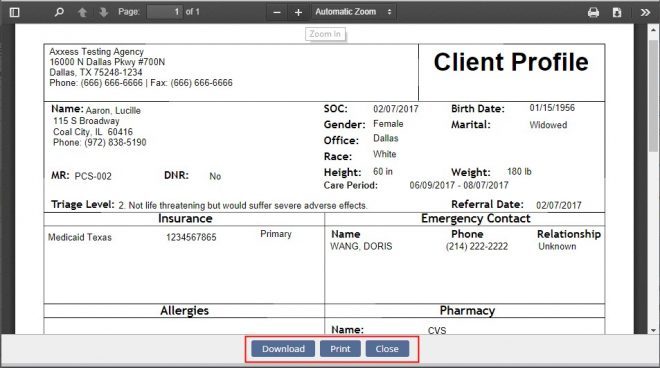Toggle the sidebar panel icon
This screenshot has width=660, height=368.
coord(14,12)
